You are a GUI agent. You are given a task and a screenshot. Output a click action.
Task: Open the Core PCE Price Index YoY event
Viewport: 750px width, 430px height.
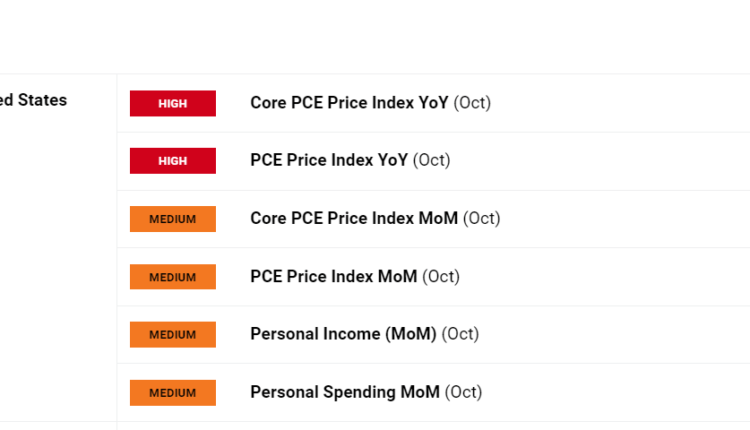pyautogui.click(x=349, y=103)
